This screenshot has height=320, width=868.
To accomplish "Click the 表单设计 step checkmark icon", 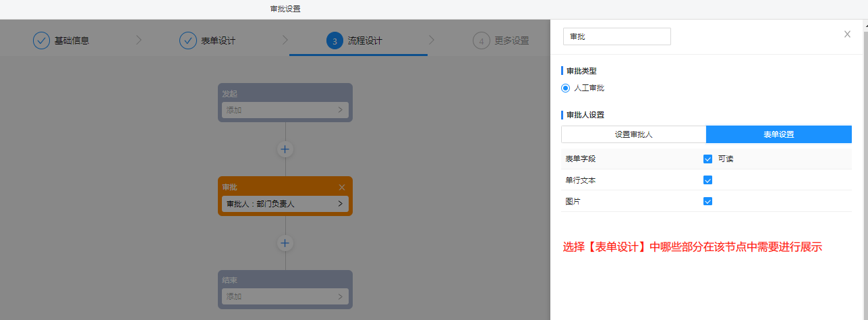I will point(188,41).
